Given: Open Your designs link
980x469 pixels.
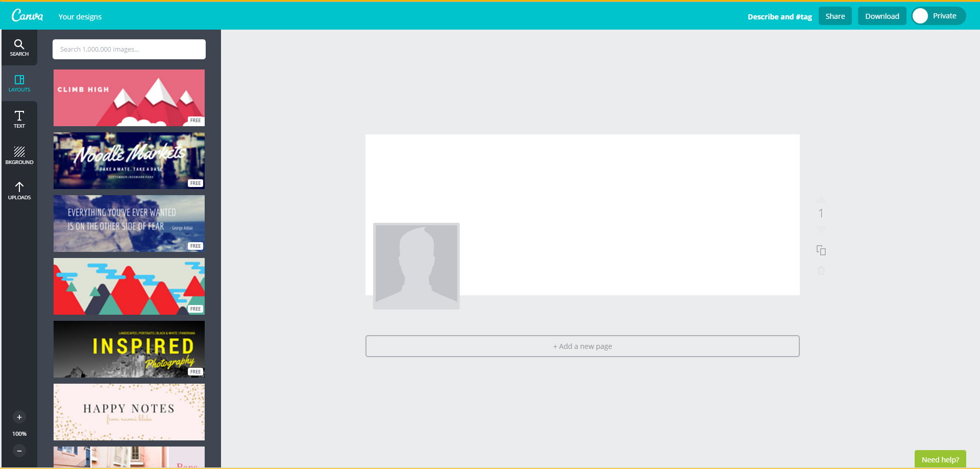Looking at the screenshot, I should [80, 16].
